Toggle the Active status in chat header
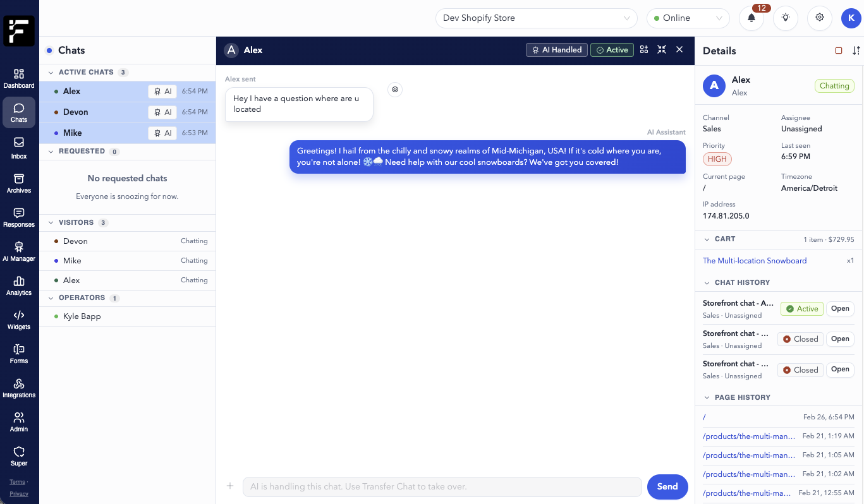 pos(611,49)
